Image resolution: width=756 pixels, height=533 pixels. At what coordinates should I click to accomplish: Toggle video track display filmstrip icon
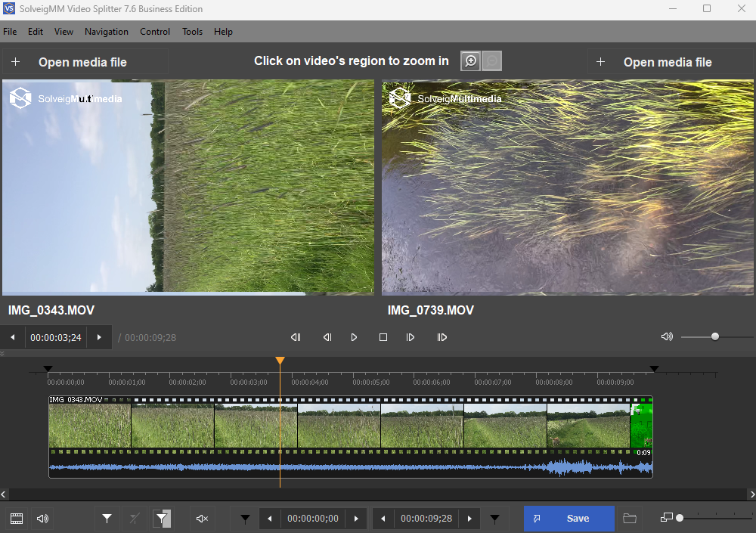[x=17, y=519]
